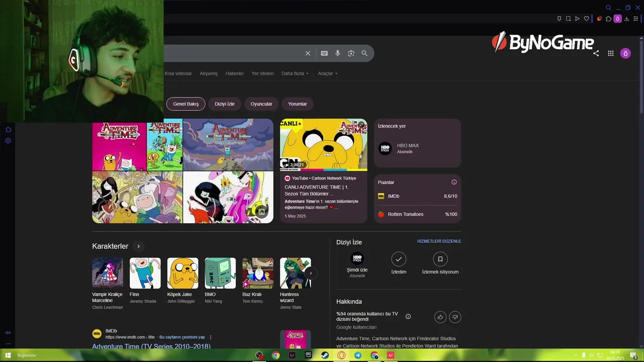Open the extensions cube icon
The image size is (644, 362).
coord(608,19)
